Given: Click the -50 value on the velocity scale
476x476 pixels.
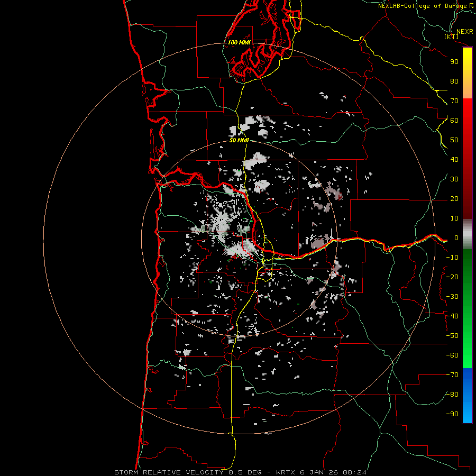Looking at the screenshot, I should pos(452,336).
